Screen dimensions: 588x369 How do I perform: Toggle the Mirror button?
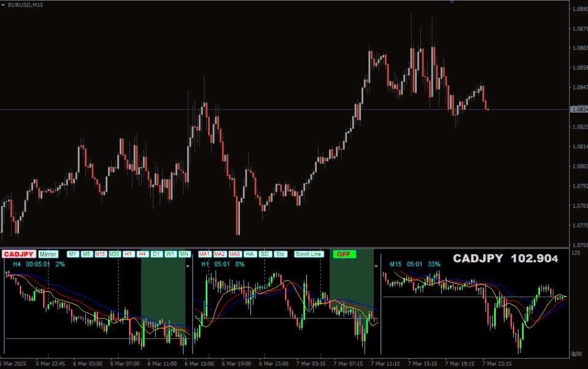coord(48,254)
